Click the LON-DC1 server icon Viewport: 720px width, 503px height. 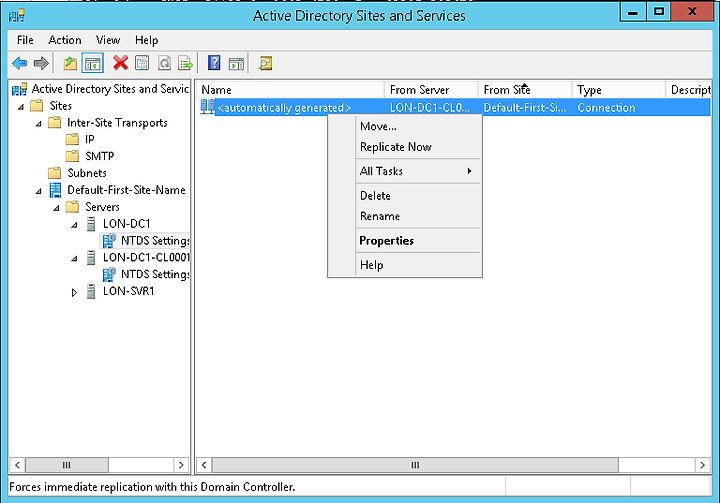pyautogui.click(x=91, y=224)
